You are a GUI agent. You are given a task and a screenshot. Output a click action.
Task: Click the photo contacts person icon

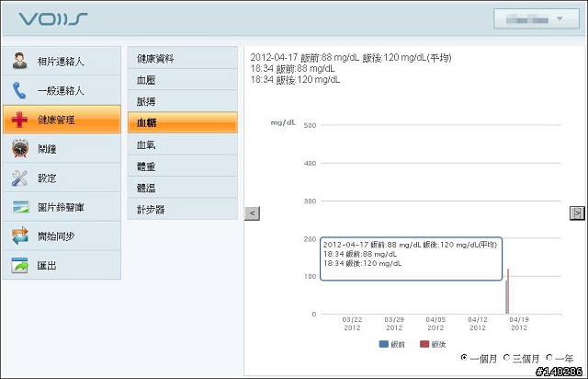pyautogui.click(x=20, y=62)
